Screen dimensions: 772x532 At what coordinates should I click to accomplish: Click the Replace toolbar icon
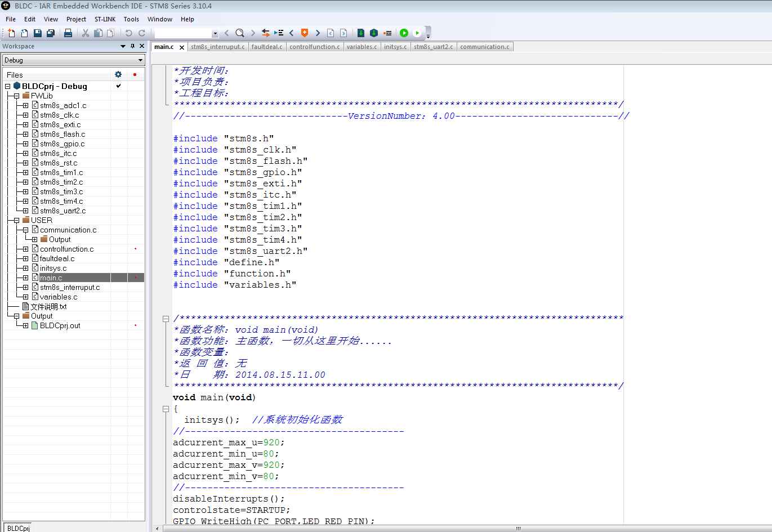pos(266,33)
